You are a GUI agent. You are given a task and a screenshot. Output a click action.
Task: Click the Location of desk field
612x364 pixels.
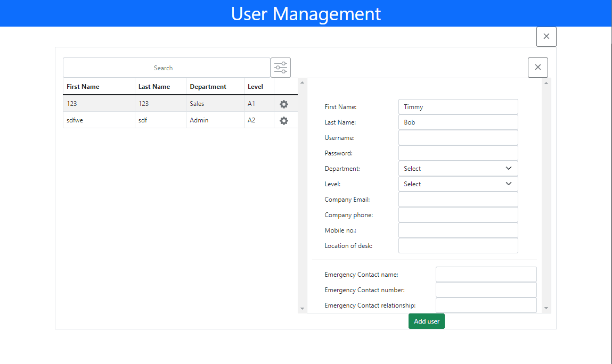coord(458,245)
